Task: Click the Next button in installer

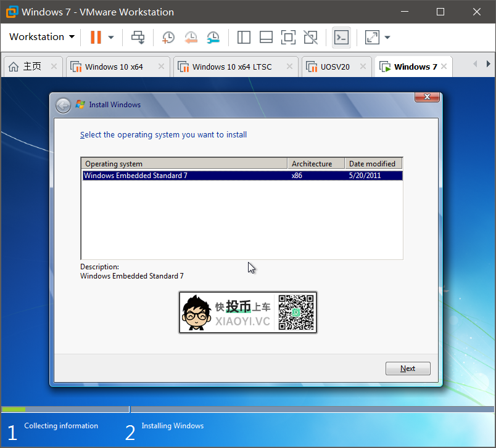Action: (408, 369)
